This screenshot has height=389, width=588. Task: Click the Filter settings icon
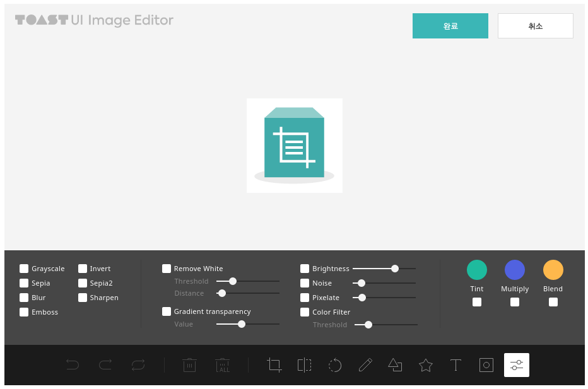click(516, 365)
